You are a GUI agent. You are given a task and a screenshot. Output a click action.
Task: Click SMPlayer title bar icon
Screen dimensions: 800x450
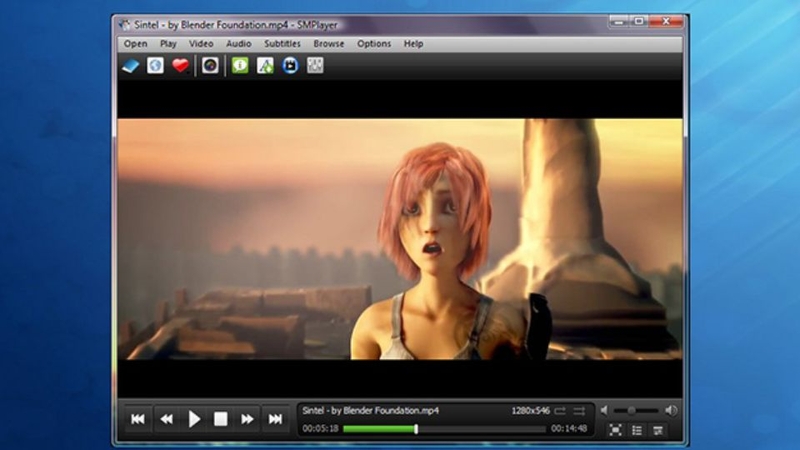[x=124, y=24]
